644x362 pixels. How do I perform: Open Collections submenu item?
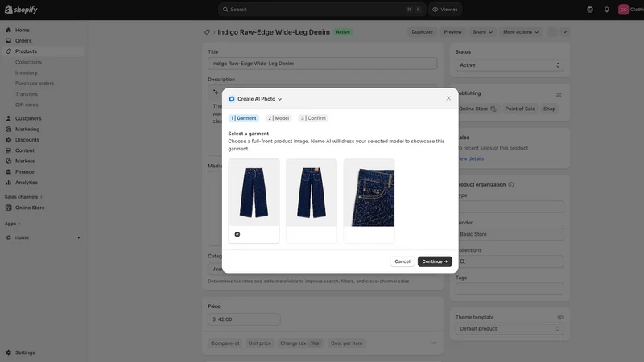pos(28,62)
